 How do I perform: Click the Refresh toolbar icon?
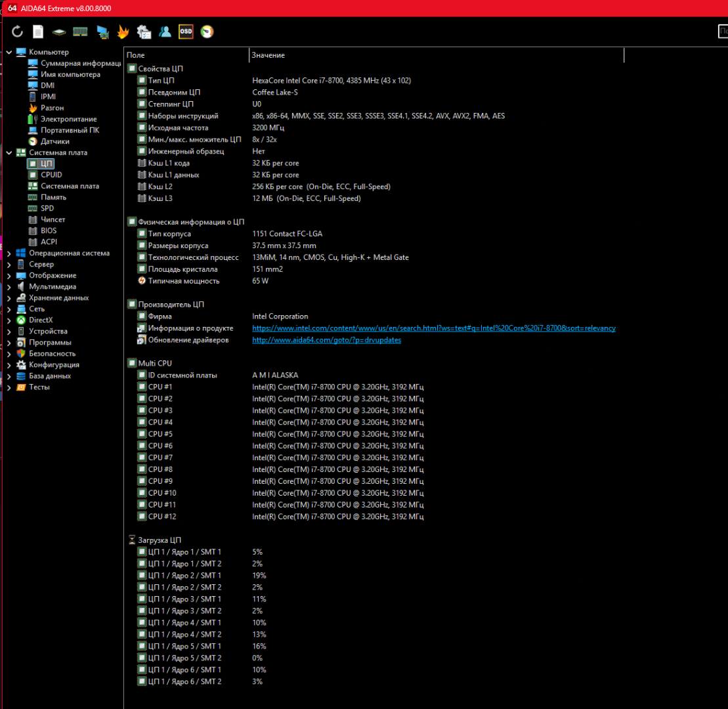(x=18, y=32)
